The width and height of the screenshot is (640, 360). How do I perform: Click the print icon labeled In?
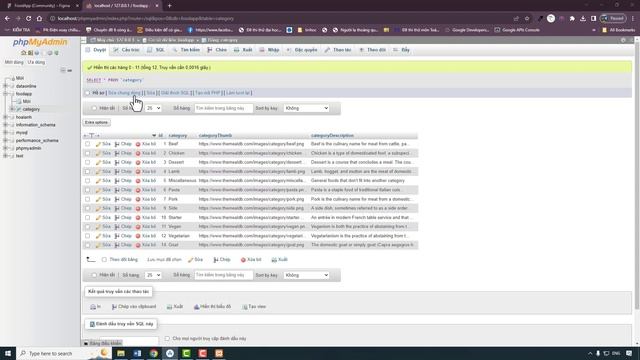point(93,307)
